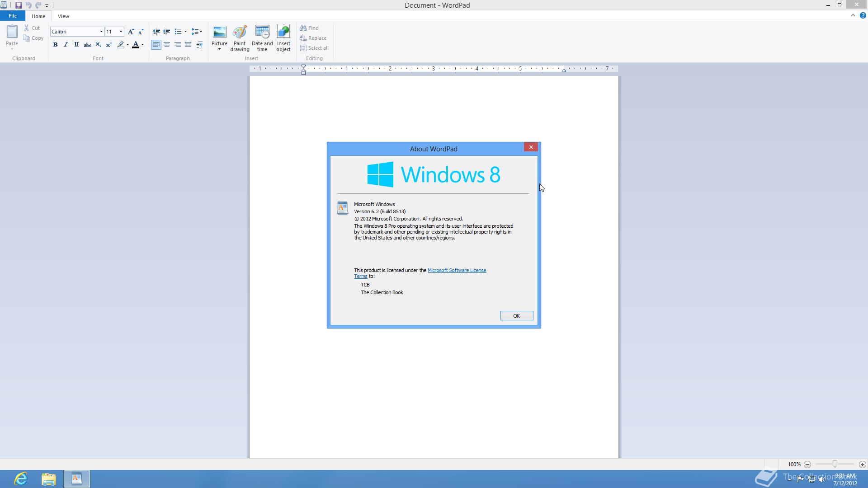Click the font color A icon
The height and width of the screenshot is (488, 868).
135,45
